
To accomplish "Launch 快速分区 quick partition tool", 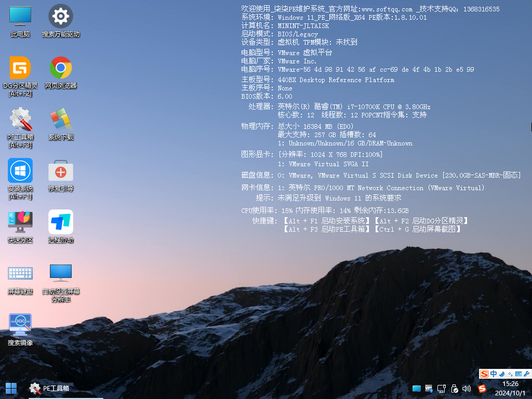I will click(20, 220).
